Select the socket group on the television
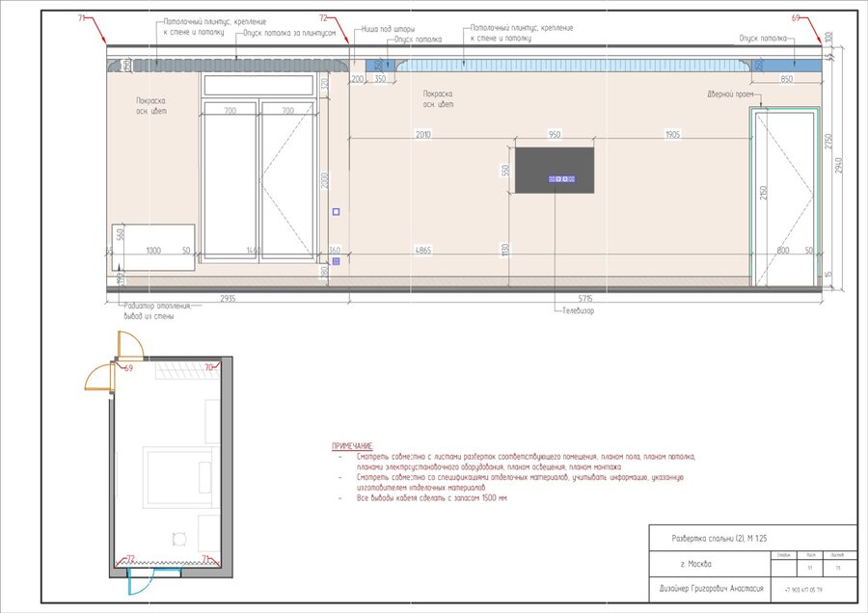Screen dimensions: 868x613 (561, 178)
